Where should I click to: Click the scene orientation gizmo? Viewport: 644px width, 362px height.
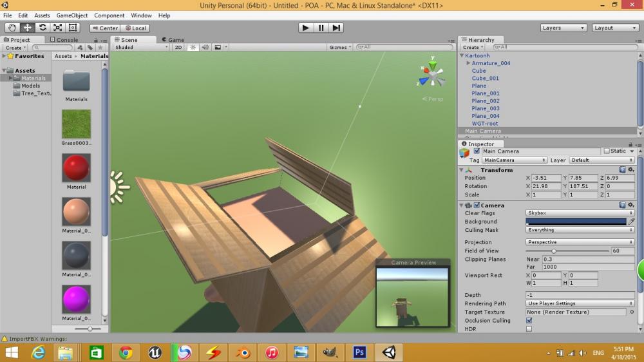tap(432, 74)
